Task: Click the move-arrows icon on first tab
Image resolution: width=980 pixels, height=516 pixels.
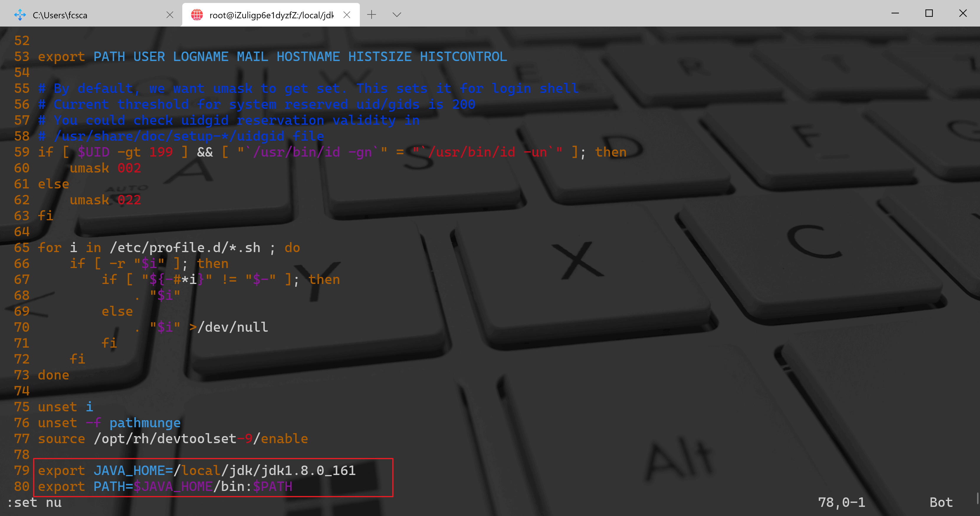Action: tap(20, 15)
